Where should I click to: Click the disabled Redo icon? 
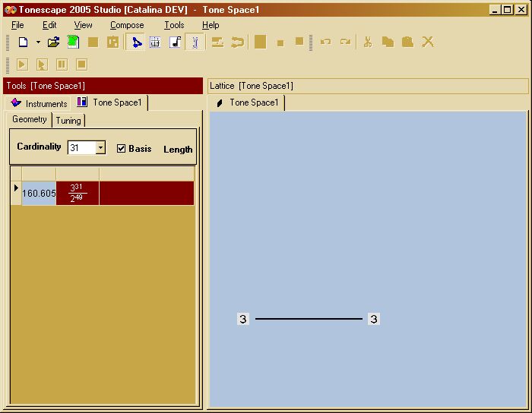tap(345, 42)
